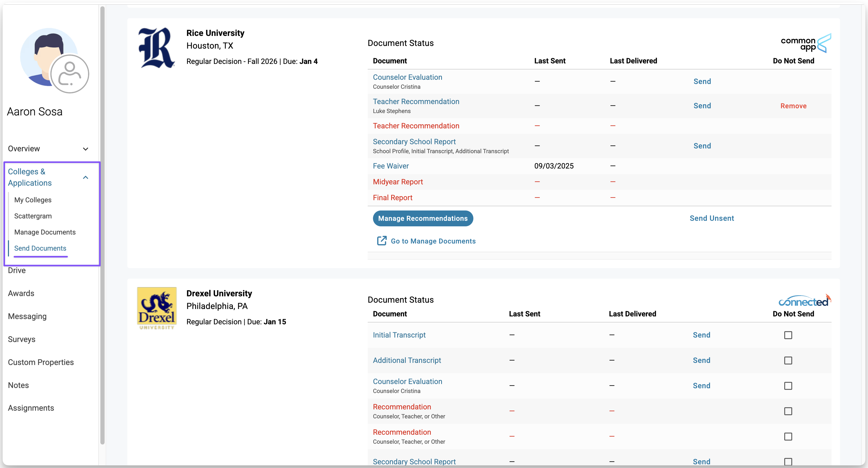Image resolution: width=868 pixels, height=468 pixels.
Task: Open Drexel Secondary School Report link
Action: click(x=414, y=462)
